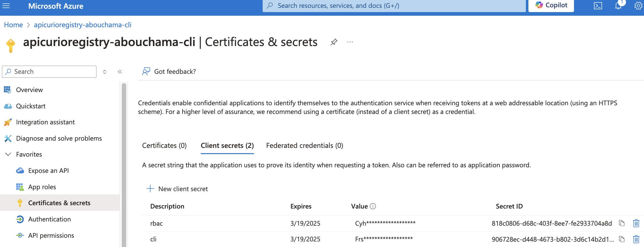Open Diagnose and solve problems

coord(59,138)
